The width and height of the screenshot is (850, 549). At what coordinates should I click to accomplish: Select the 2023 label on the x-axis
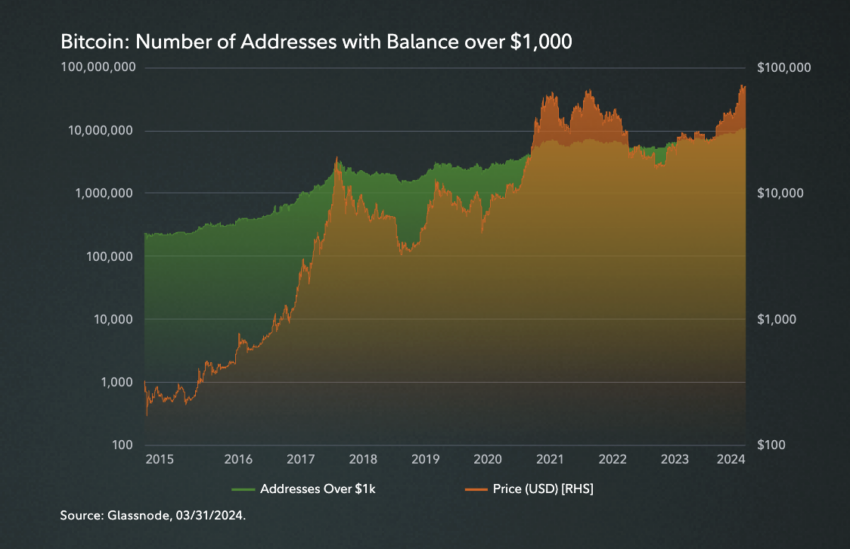(675, 459)
